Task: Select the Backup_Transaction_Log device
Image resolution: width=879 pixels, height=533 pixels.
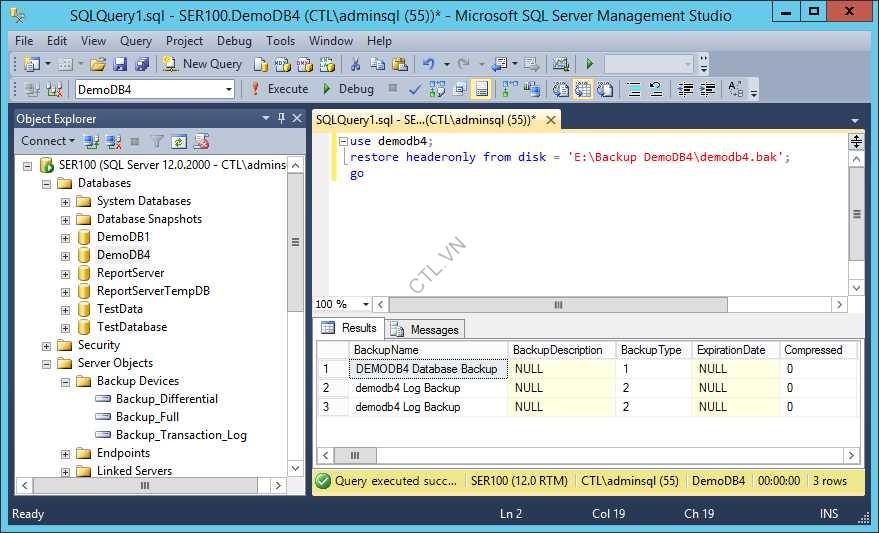Action: tap(181, 435)
